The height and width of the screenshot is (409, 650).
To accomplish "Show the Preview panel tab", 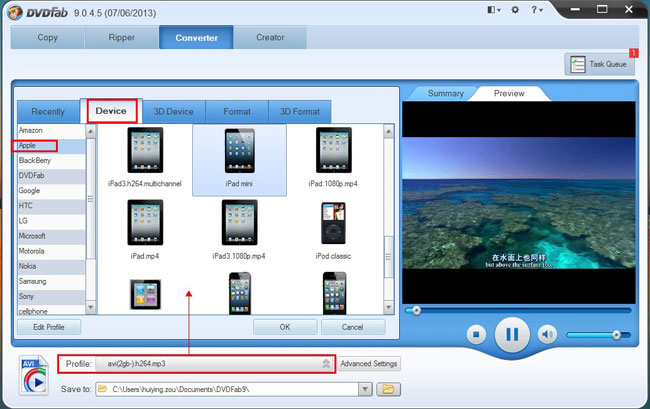I will 509,93.
